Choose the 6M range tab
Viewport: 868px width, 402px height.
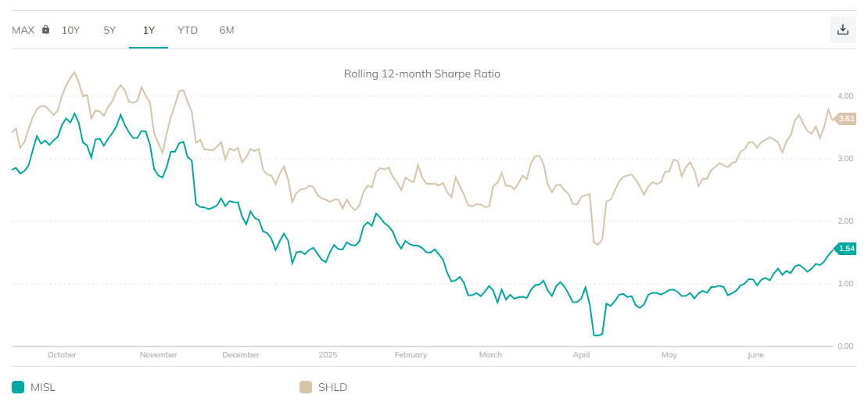[x=227, y=30]
